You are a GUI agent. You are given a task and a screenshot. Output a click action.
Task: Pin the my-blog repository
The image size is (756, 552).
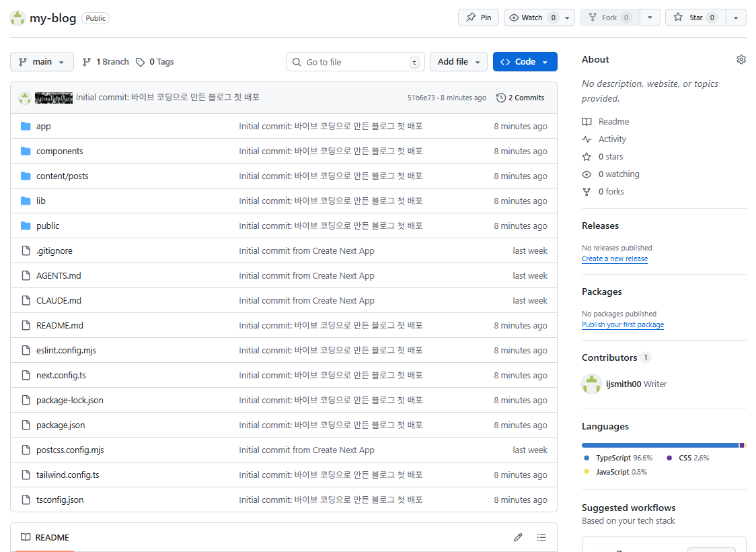(x=478, y=18)
